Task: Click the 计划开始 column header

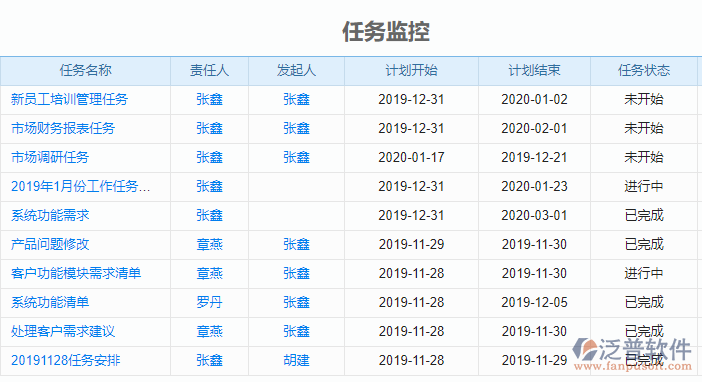Action: pyautogui.click(x=411, y=70)
